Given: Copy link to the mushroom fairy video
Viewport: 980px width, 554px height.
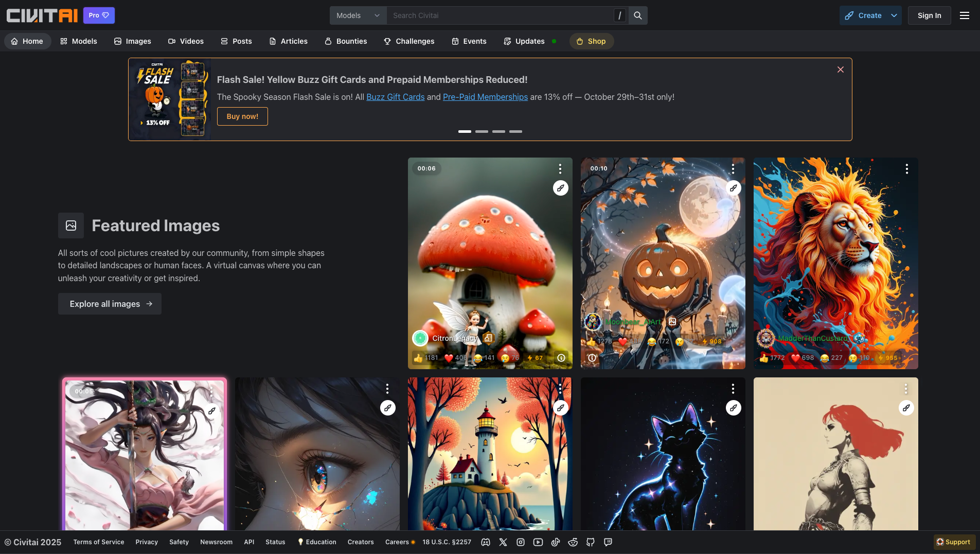Looking at the screenshot, I should click(560, 188).
